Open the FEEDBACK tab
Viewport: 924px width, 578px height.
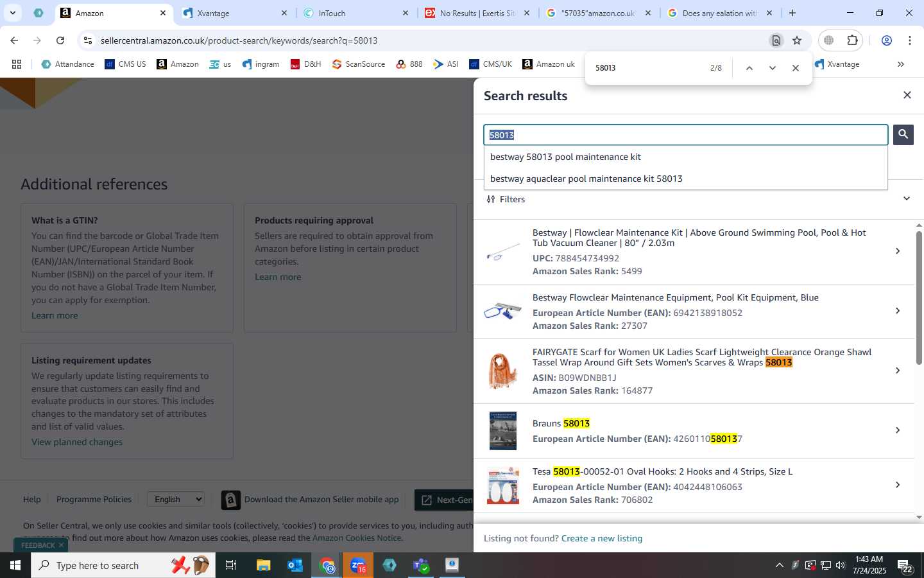click(37, 545)
